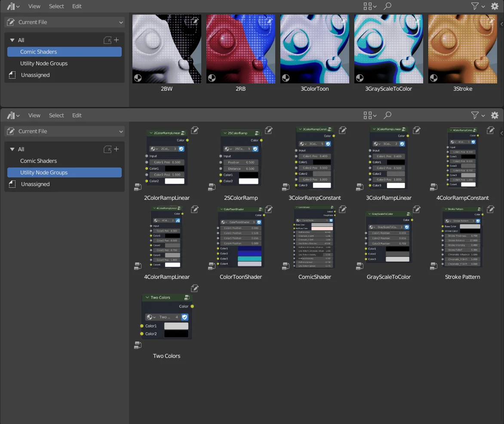504x424 pixels.
Task: Click the node group icon below Stroke Pattern
Action: coord(433,265)
